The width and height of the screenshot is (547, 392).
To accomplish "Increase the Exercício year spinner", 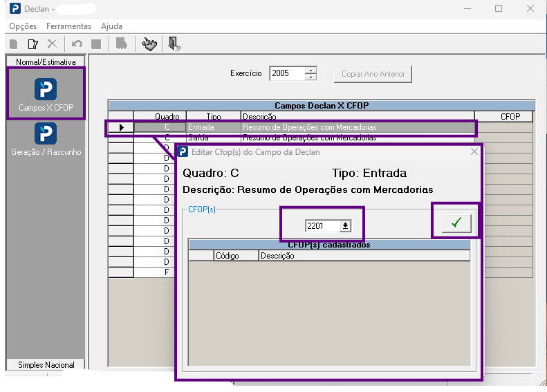I will pyautogui.click(x=310, y=70).
